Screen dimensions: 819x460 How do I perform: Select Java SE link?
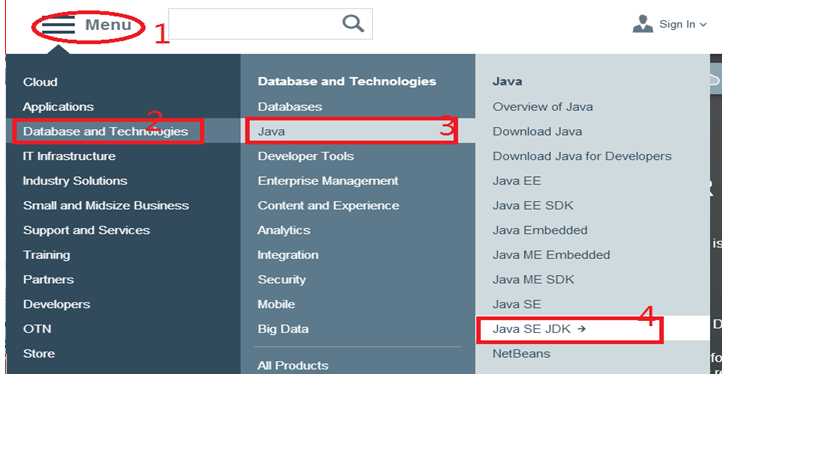click(x=517, y=304)
